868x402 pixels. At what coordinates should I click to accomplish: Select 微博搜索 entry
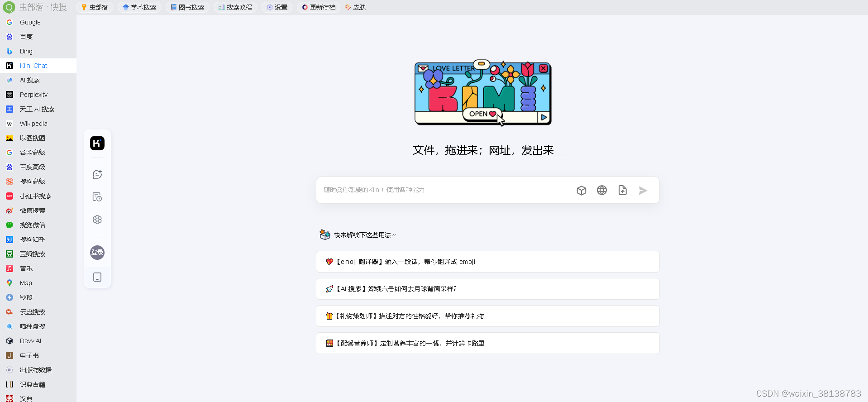pyautogui.click(x=38, y=211)
